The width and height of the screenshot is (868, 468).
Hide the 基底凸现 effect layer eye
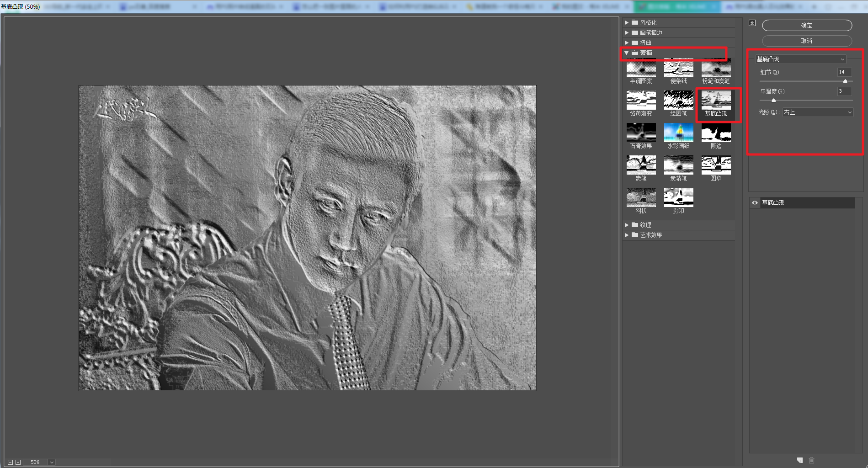click(x=755, y=202)
